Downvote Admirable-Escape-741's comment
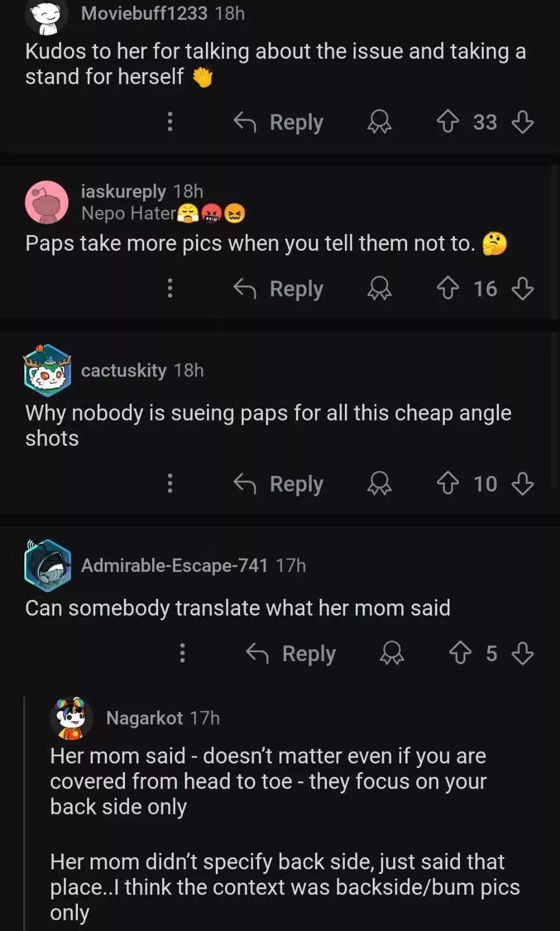Viewport: 560px width, 931px height. click(522, 653)
